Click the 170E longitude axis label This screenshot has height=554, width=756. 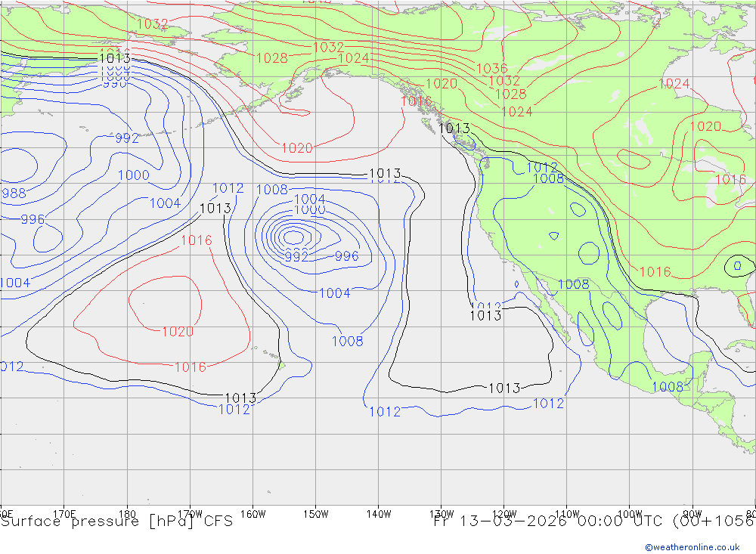(64, 513)
